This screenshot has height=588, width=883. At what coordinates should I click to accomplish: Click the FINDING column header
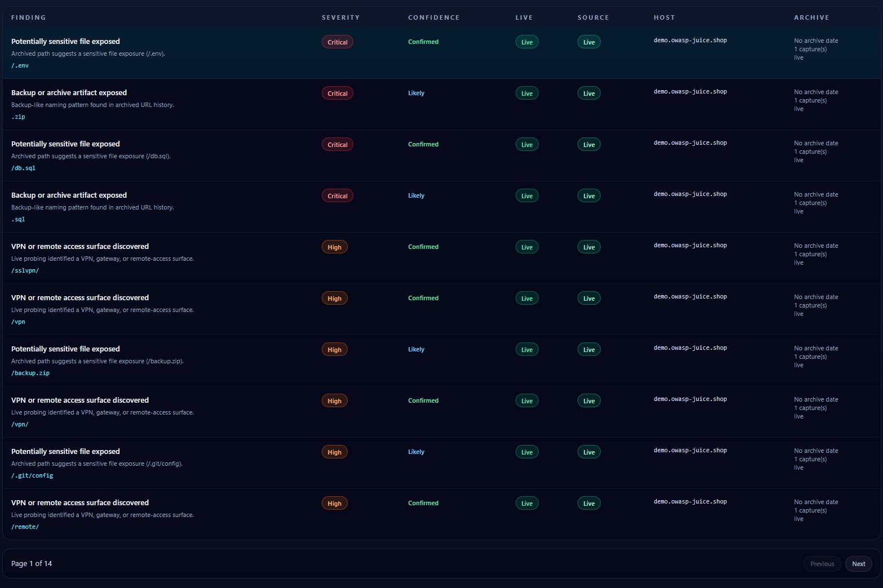[29, 17]
